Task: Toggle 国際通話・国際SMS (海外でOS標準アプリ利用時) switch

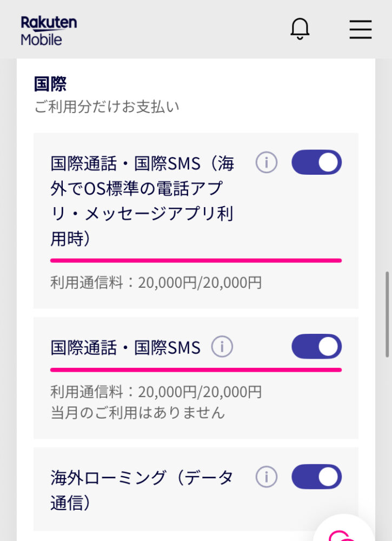Action: pos(316,162)
